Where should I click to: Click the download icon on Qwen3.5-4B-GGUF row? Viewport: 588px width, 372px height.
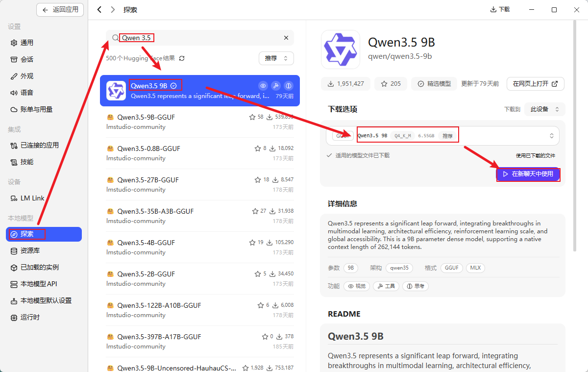(x=270, y=243)
